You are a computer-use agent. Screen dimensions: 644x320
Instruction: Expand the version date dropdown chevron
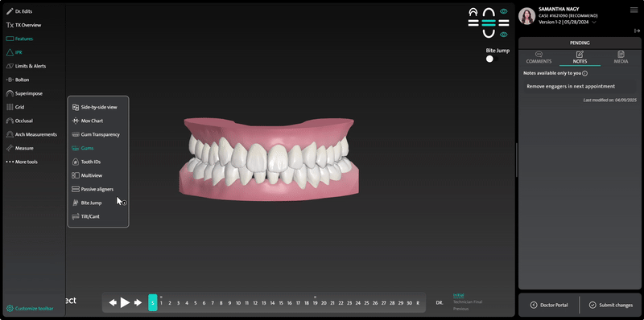coord(594,23)
